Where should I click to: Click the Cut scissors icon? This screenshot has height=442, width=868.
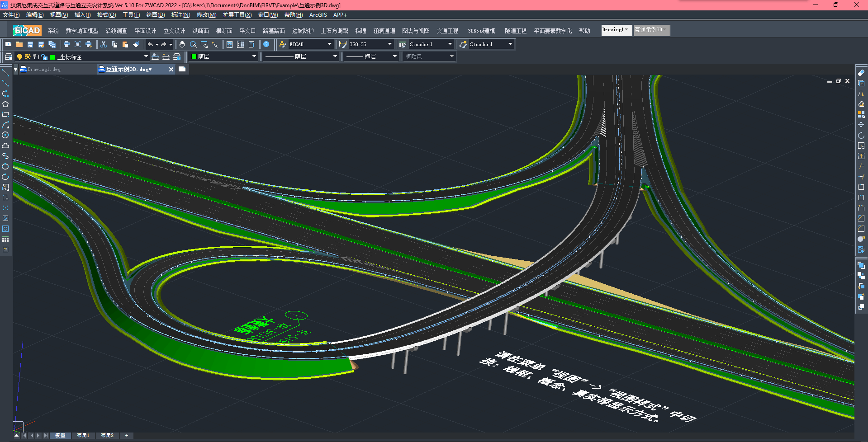coord(104,44)
